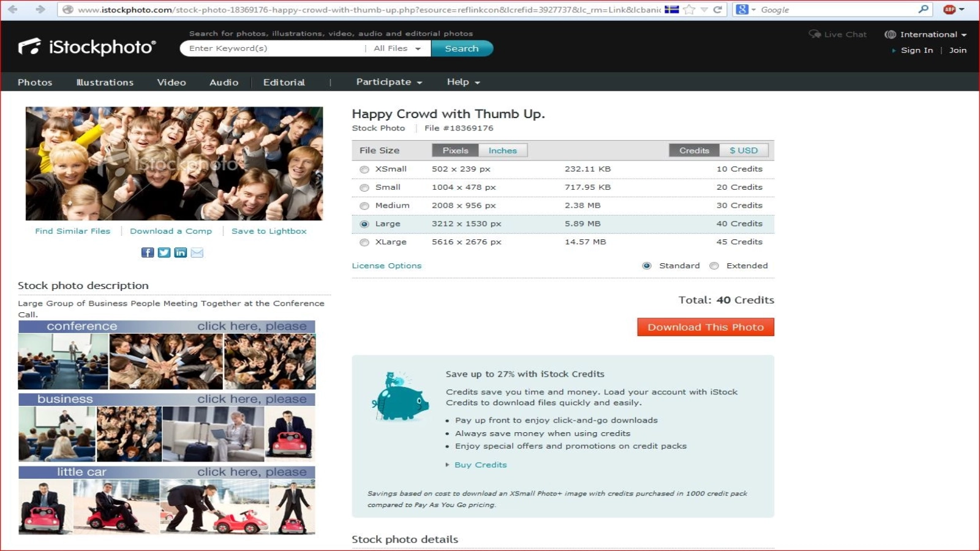The width and height of the screenshot is (980, 551).
Task: Open the International region dropdown
Action: pos(926,34)
